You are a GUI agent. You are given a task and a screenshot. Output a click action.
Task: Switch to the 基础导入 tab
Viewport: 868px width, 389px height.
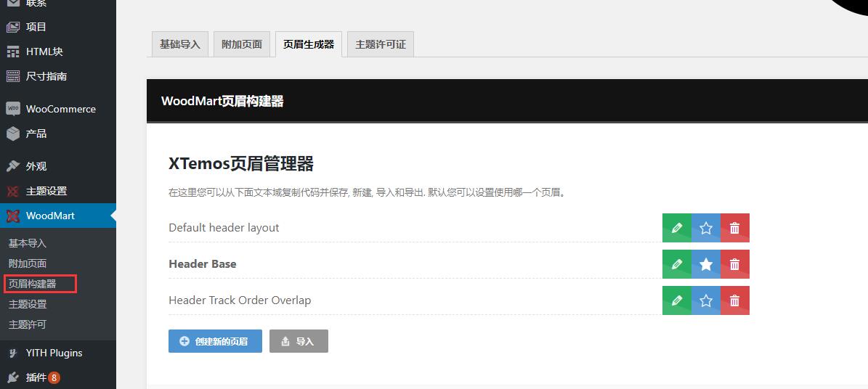180,44
